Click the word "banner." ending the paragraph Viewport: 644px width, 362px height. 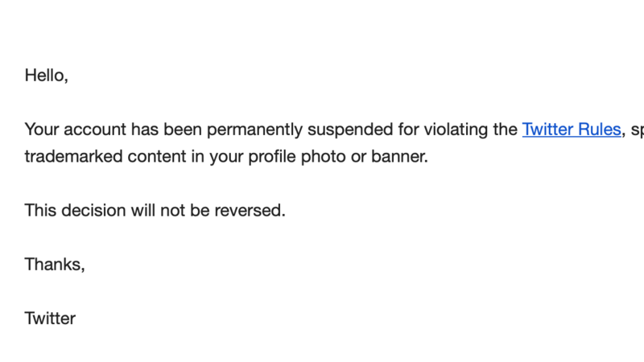pyautogui.click(x=399, y=156)
